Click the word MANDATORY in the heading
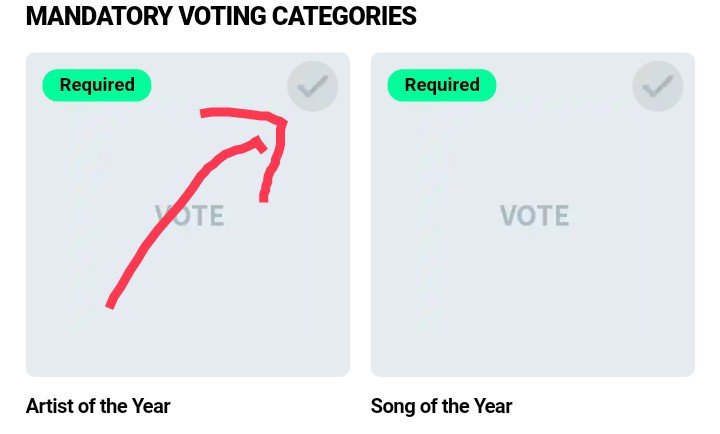Image resolution: width=720 pixels, height=434 pixels. click(x=99, y=16)
